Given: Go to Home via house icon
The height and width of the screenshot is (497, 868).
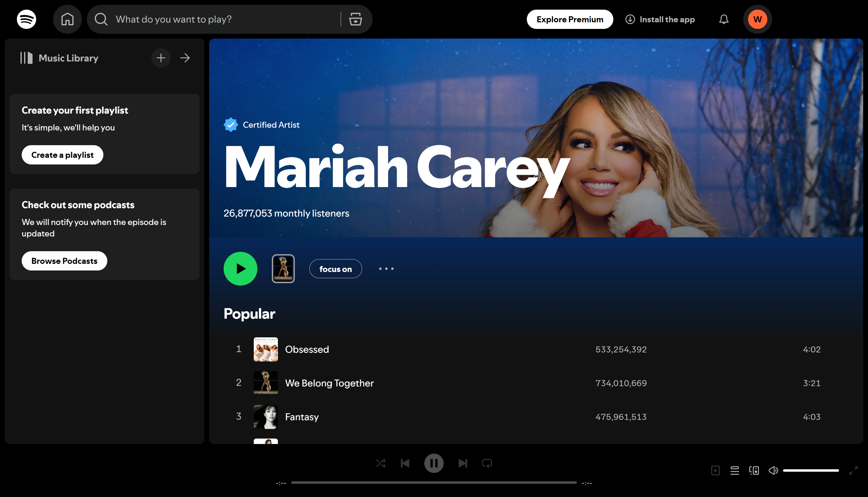Looking at the screenshot, I should 67,19.
